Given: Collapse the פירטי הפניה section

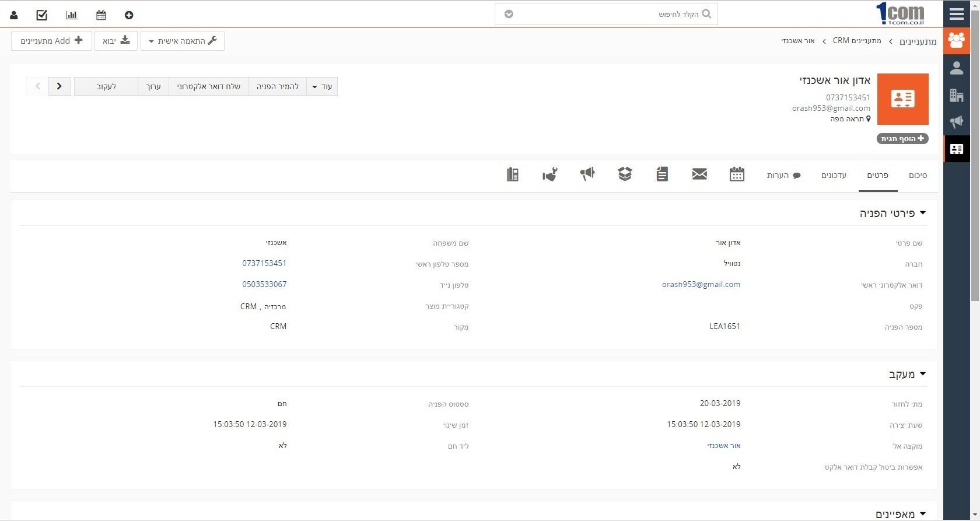Looking at the screenshot, I should (922, 213).
